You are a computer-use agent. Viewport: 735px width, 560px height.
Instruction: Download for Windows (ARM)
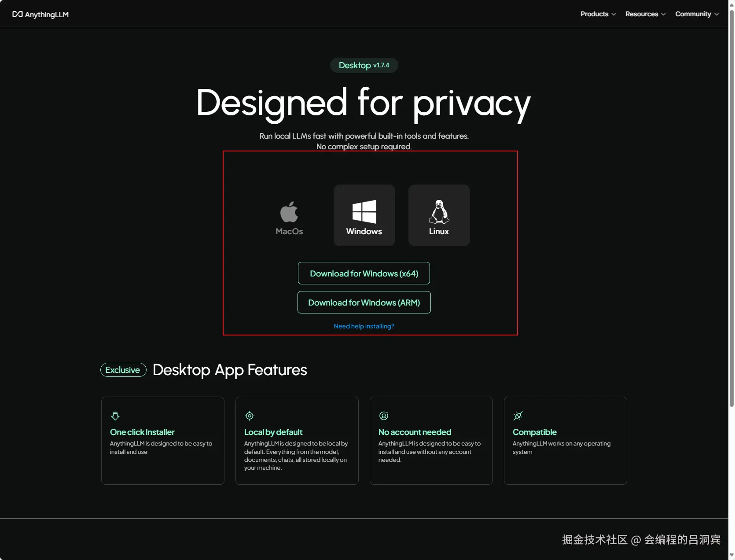point(364,302)
